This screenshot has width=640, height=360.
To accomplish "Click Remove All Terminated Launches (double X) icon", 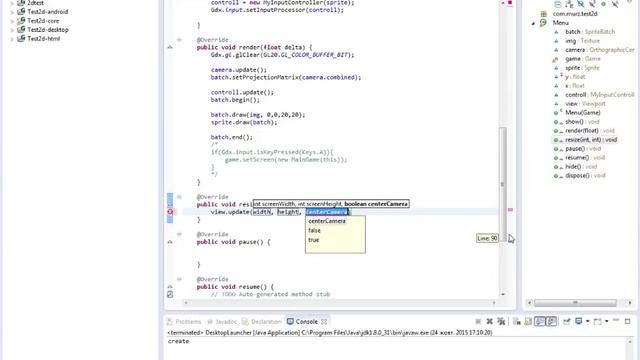I will point(501,322).
